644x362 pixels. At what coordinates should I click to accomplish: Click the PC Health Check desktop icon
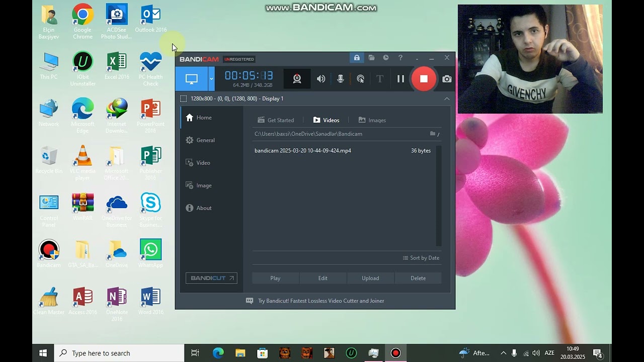151,69
